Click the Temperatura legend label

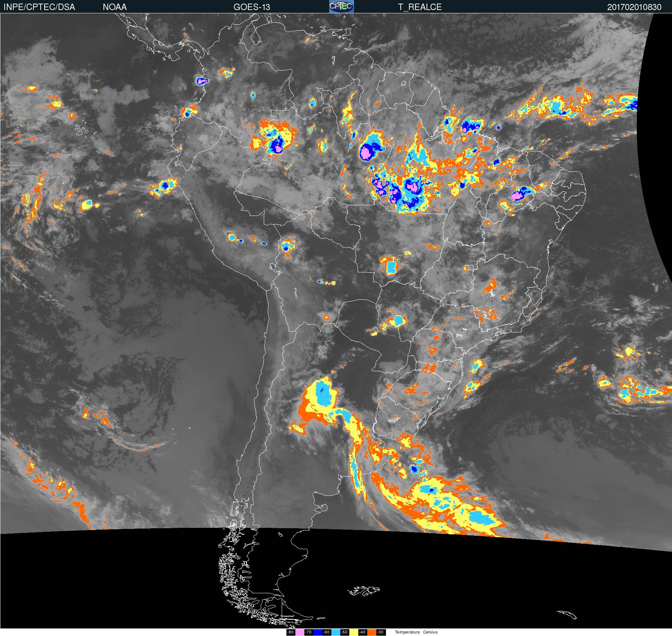click(407, 632)
